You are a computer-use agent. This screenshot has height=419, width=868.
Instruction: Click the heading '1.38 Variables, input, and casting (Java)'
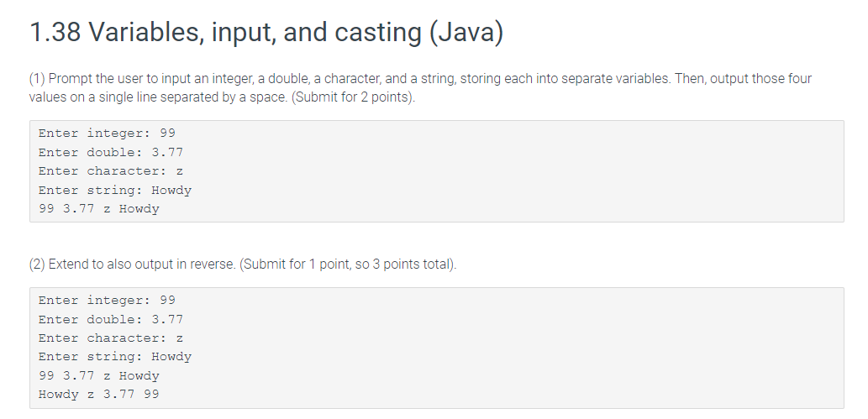(x=266, y=32)
